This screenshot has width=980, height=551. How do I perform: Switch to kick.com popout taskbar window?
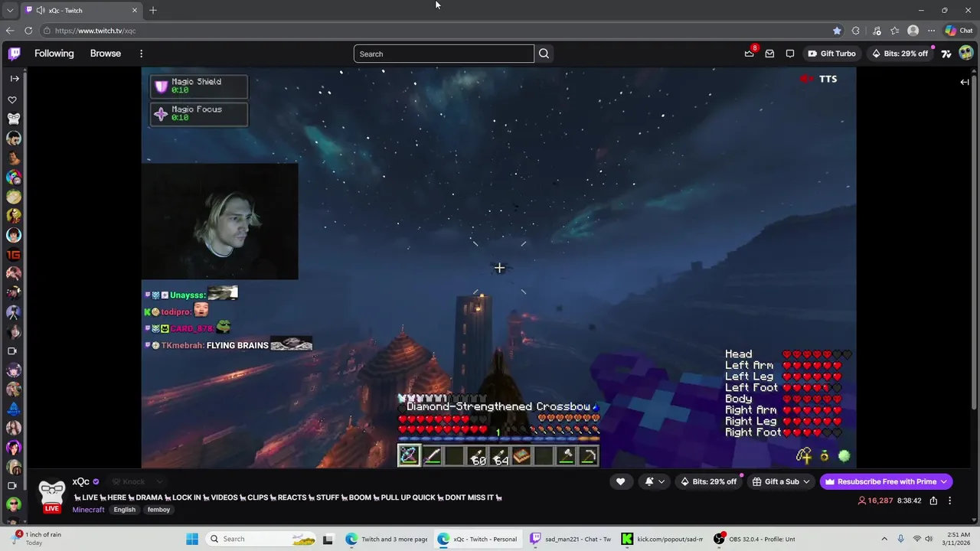[x=662, y=539]
